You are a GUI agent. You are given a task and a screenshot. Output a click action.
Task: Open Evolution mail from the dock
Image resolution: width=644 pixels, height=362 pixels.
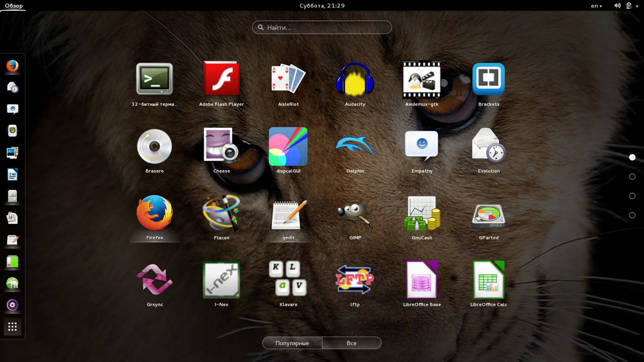coord(12,87)
